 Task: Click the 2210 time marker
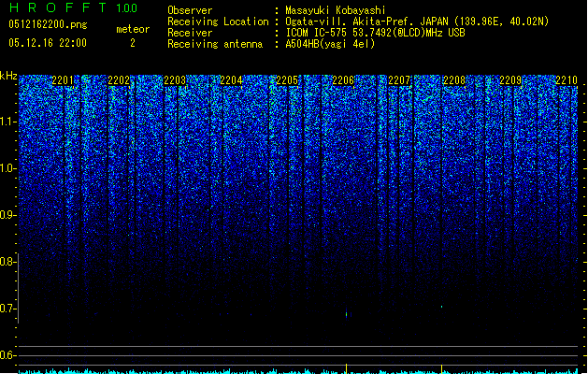click(x=566, y=80)
